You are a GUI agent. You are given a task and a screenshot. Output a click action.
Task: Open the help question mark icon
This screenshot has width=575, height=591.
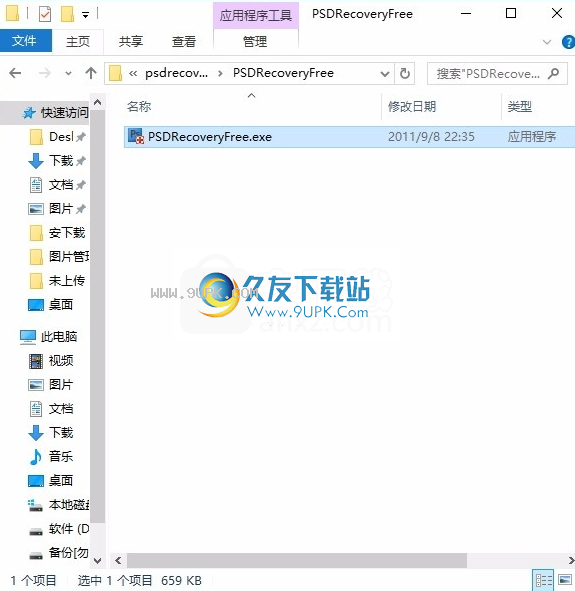tap(568, 42)
